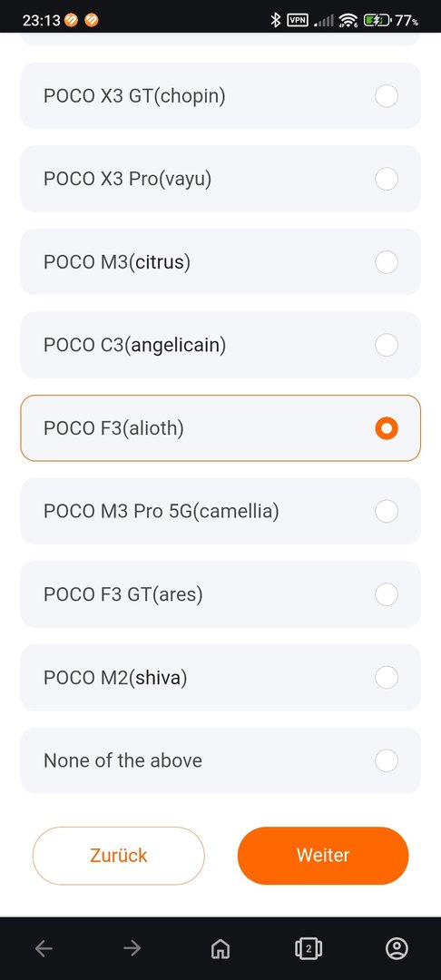Screen dimensions: 441x980
Task: Pick the POCO M2(shiva) radio button
Action: click(x=387, y=677)
